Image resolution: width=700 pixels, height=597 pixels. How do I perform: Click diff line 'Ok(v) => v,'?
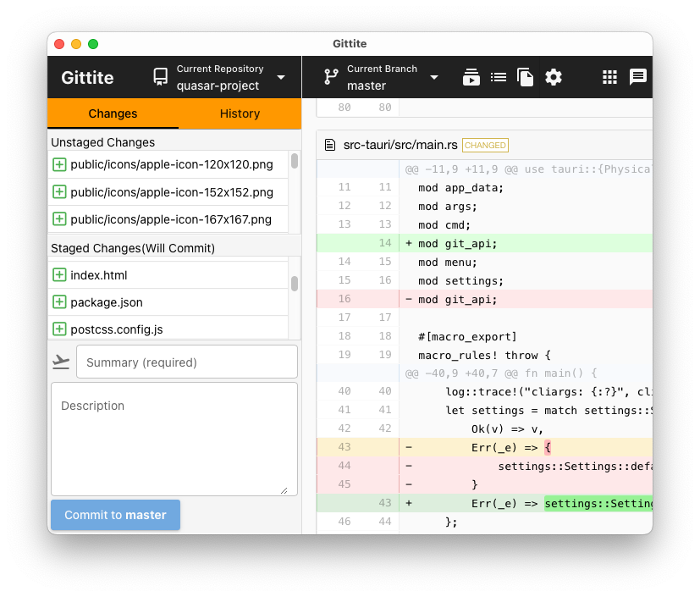tap(484, 428)
